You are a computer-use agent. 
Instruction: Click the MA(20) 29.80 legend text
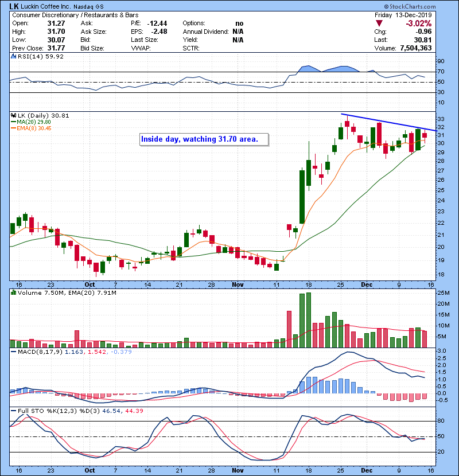pyautogui.click(x=34, y=122)
